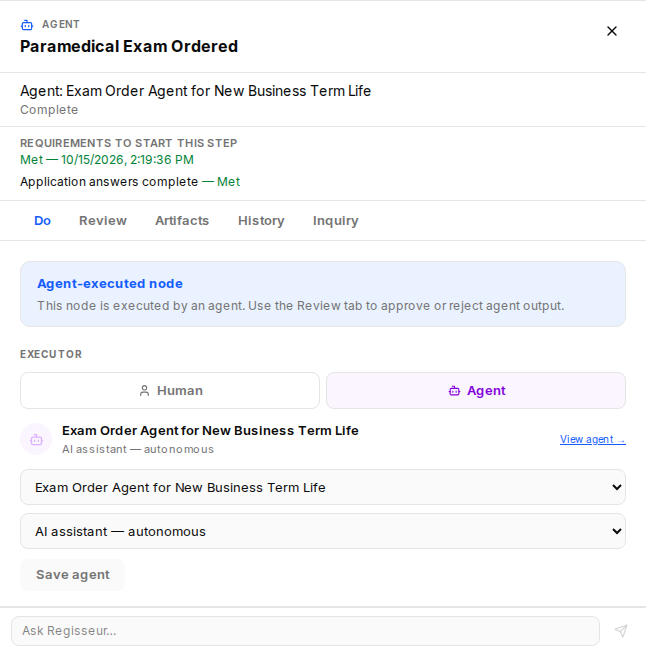Close the Paramedical Exam Ordered panel
Image resolution: width=646 pixels, height=651 pixels.
pyautogui.click(x=612, y=31)
